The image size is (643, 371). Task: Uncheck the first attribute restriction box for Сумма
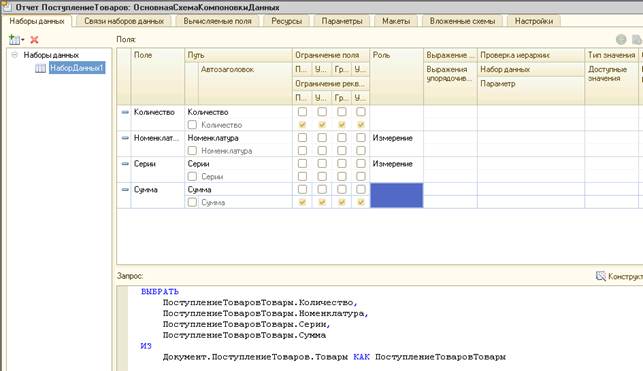point(302,202)
